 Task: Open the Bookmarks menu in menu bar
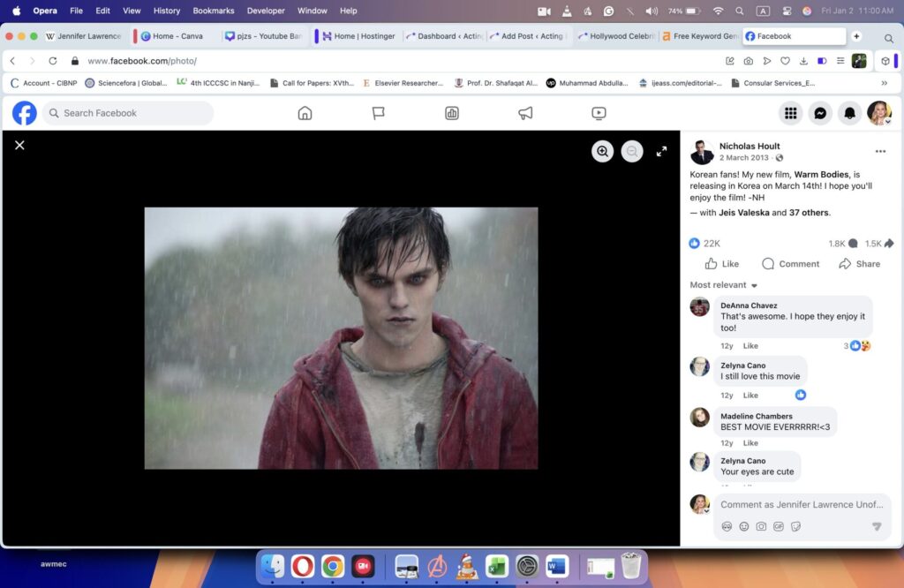(214, 11)
